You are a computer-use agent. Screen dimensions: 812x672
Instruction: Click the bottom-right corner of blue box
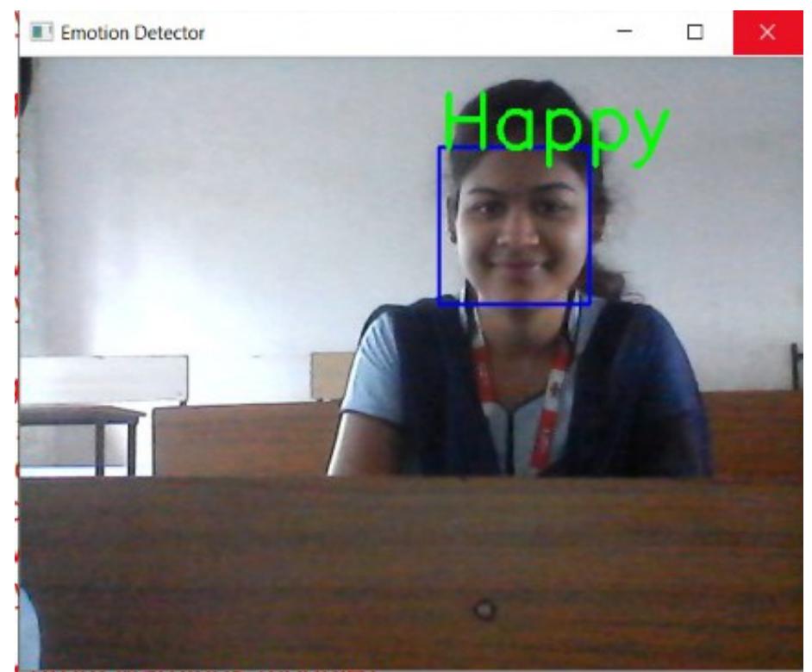pos(590,304)
